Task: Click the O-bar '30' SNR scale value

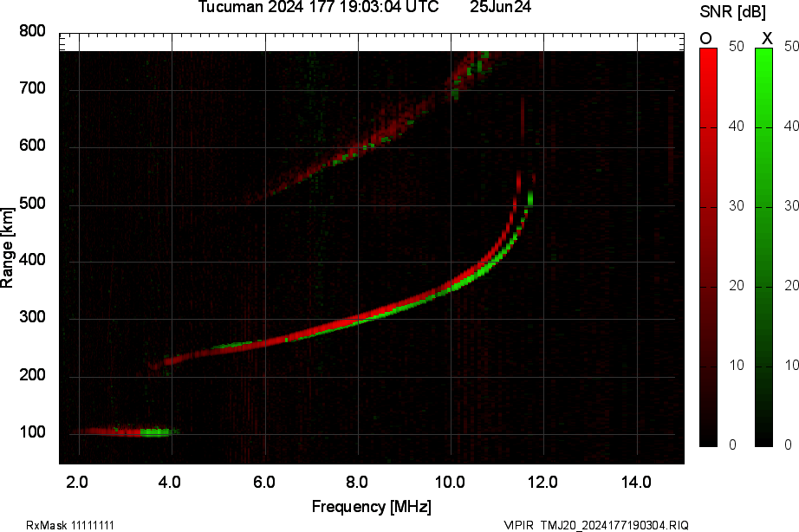Action: 737,206
